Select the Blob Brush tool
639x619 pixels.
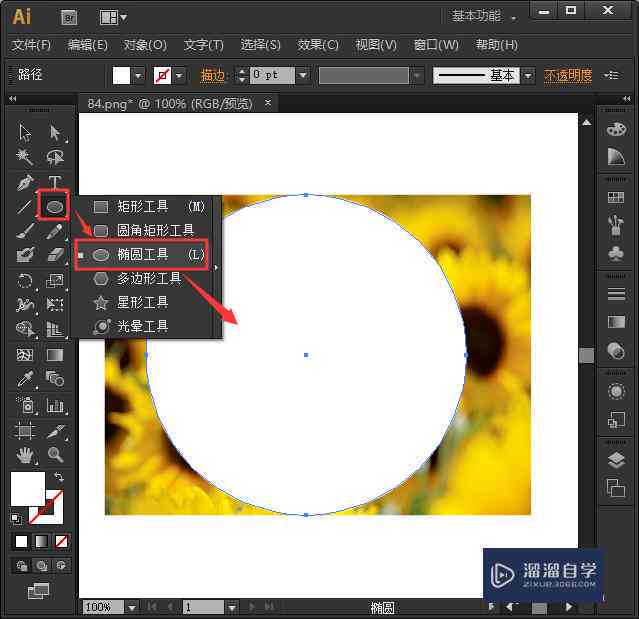coord(25,255)
